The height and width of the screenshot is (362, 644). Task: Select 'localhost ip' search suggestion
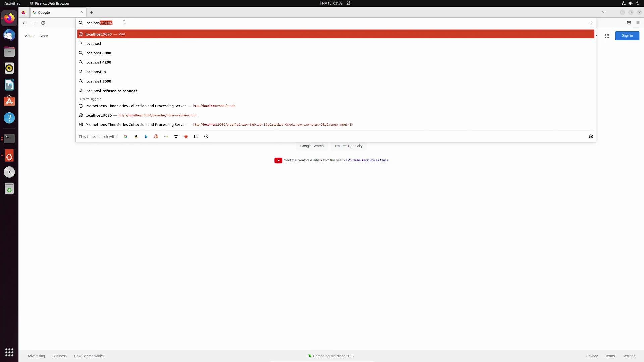click(x=336, y=72)
